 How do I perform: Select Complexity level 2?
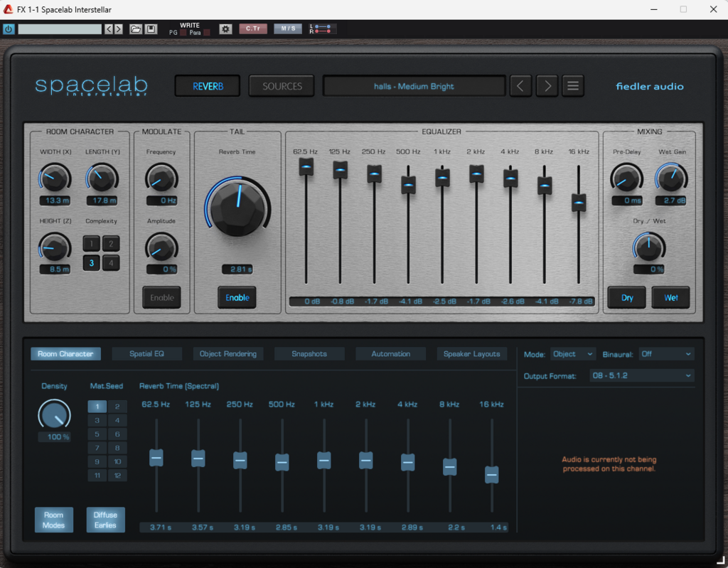[x=111, y=243]
